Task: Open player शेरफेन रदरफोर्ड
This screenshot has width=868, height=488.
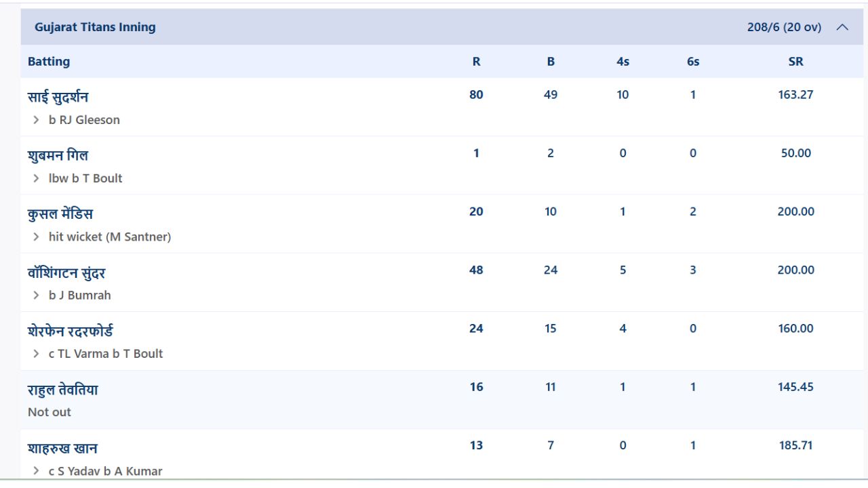Action: pos(71,331)
